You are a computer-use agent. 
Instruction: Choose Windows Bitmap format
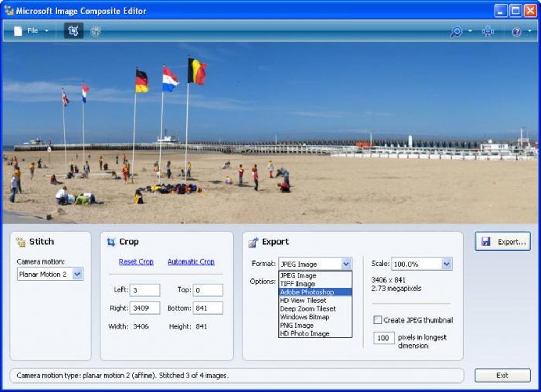[315, 317]
